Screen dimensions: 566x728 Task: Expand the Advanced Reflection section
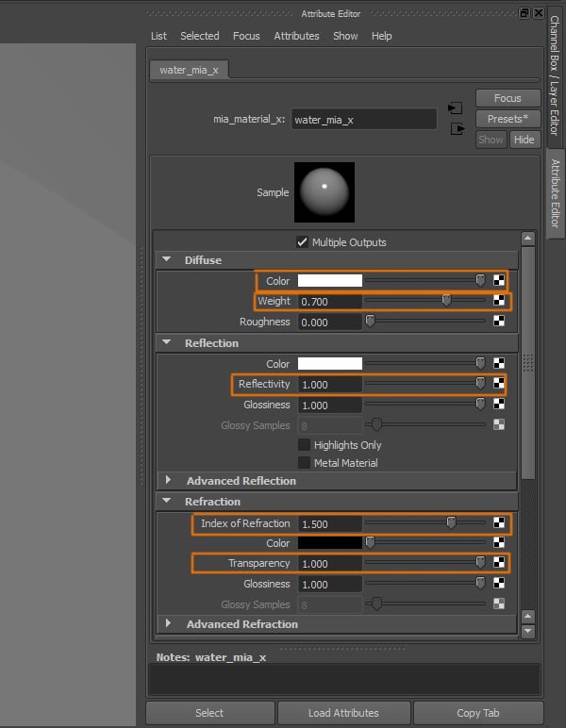click(169, 481)
